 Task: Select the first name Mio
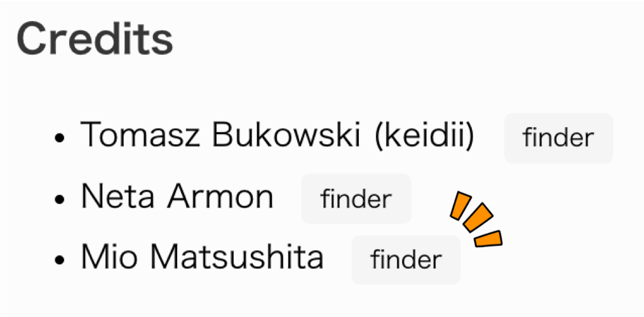pos(104,258)
